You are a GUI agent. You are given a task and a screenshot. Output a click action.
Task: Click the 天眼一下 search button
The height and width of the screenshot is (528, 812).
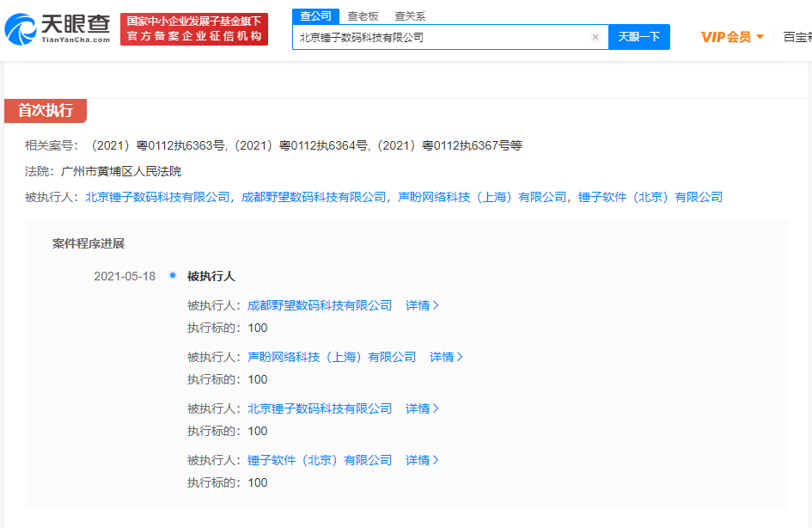638,37
